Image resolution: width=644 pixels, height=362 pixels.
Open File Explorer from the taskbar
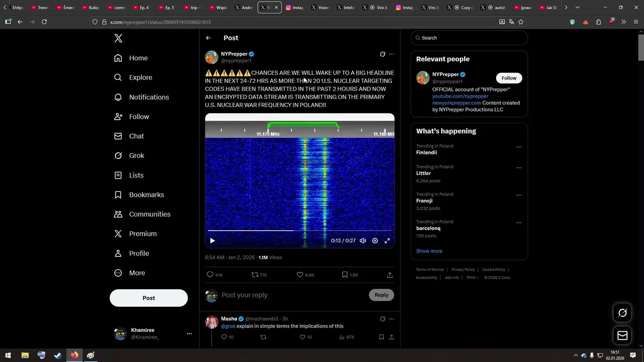pos(25,355)
